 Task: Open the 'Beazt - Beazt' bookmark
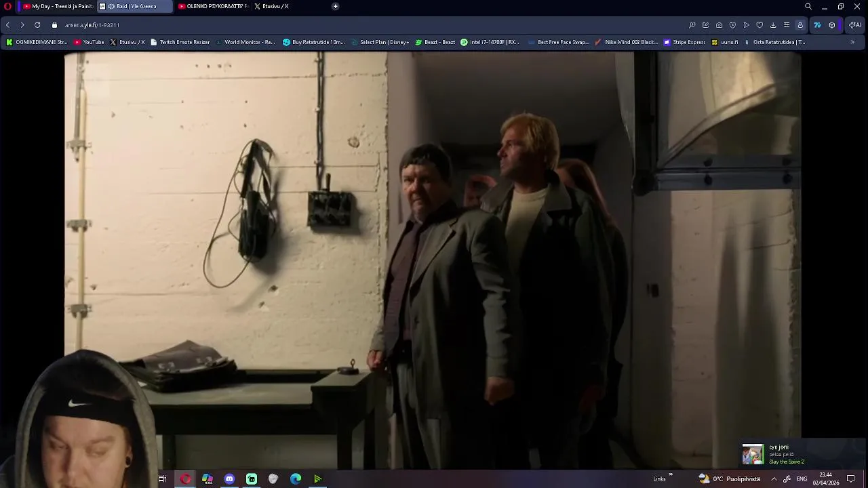(x=435, y=42)
